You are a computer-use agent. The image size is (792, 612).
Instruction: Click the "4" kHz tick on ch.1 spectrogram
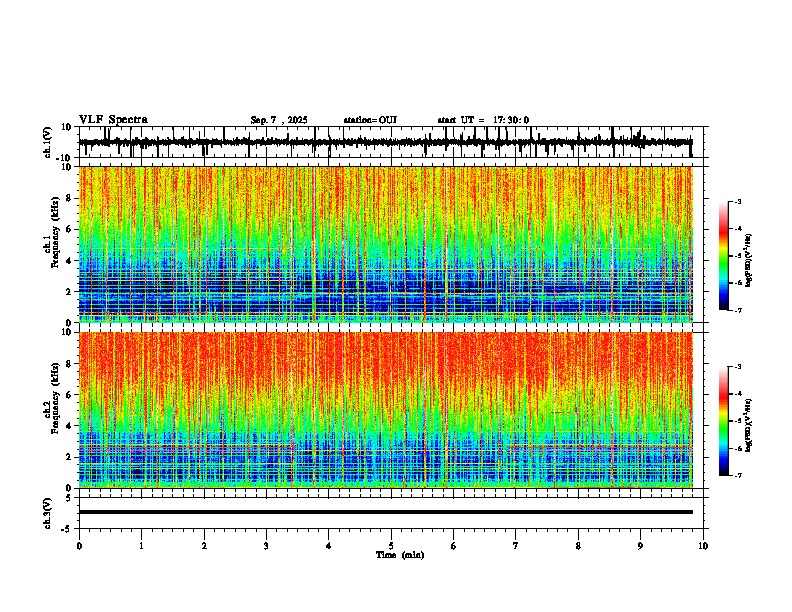click(x=69, y=261)
